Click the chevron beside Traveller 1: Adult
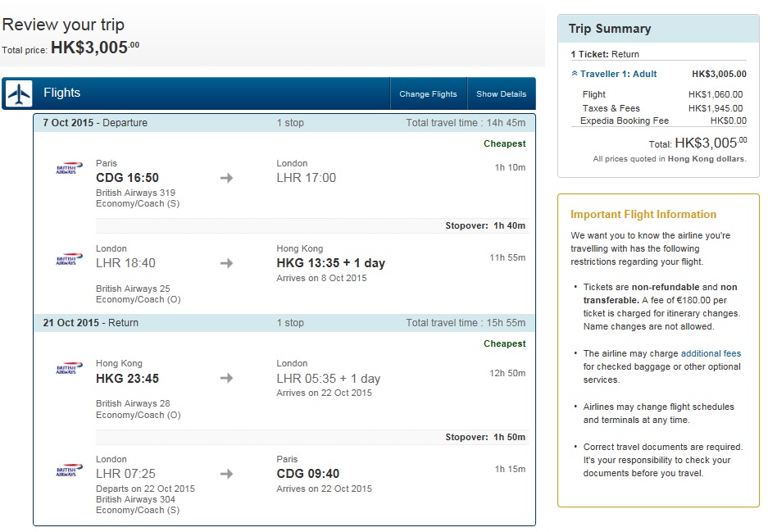This screenshot has width=768, height=532. tap(575, 74)
